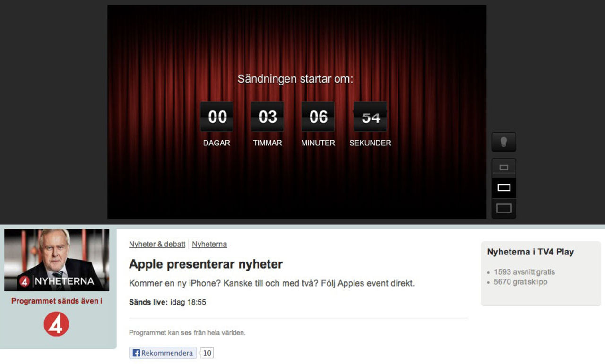The width and height of the screenshot is (605, 364).
Task: Click the Nyheterna anchorman thumbnail
Action: pos(58,259)
